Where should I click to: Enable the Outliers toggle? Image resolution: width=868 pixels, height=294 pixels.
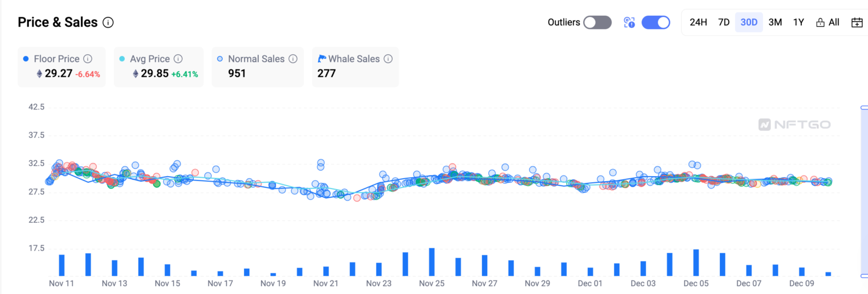(597, 23)
